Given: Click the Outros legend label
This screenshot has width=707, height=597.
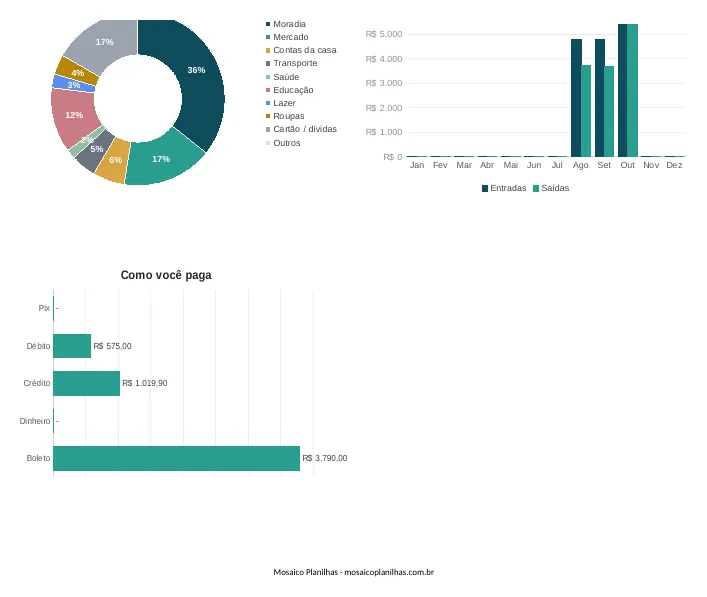Looking at the screenshot, I should (286, 143).
